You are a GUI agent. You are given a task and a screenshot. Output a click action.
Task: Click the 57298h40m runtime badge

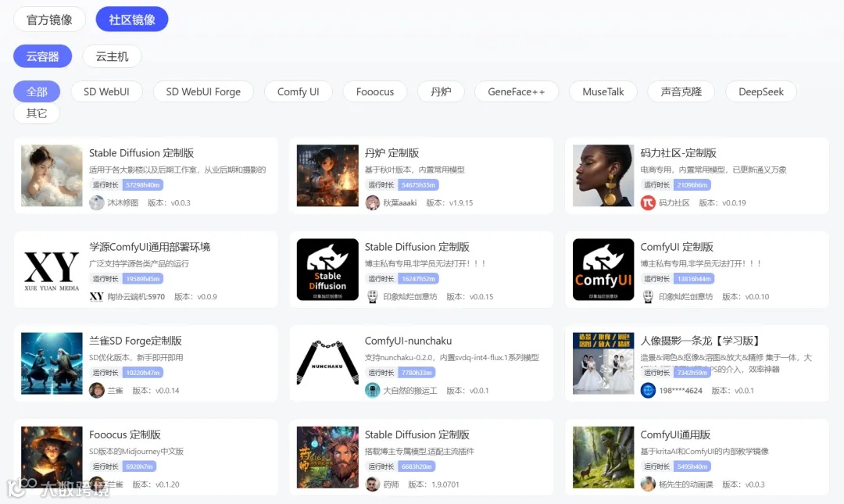pyautogui.click(x=143, y=184)
